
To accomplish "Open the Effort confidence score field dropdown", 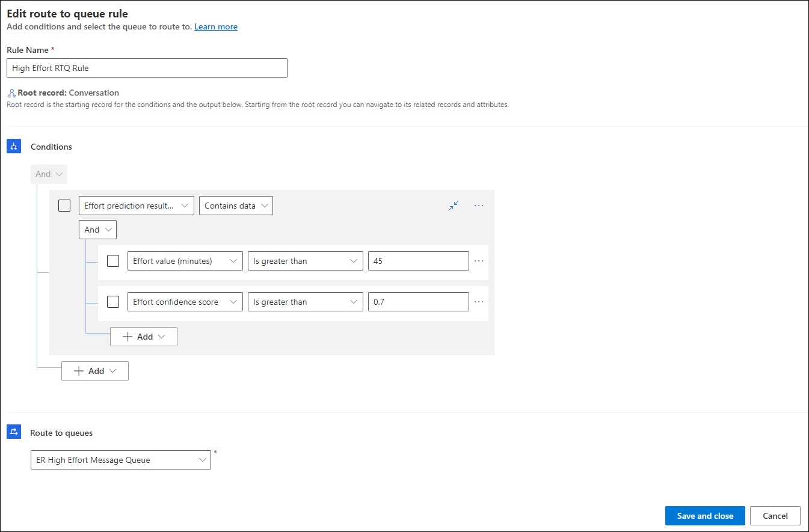I will [x=185, y=302].
